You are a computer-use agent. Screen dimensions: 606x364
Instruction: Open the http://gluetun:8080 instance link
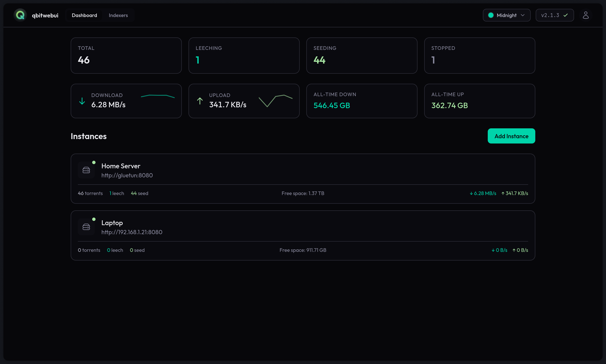pyautogui.click(x=127, y=175)
